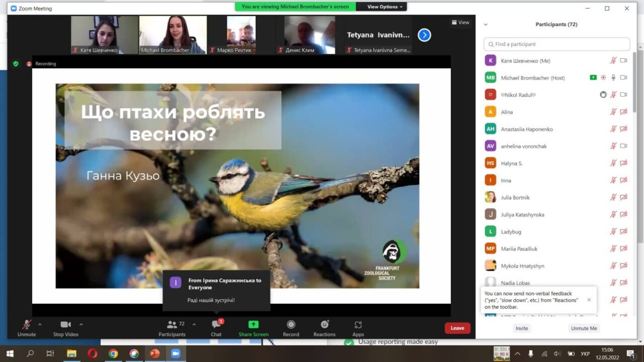Collapse the Participants panel chevron

[486, 25]
